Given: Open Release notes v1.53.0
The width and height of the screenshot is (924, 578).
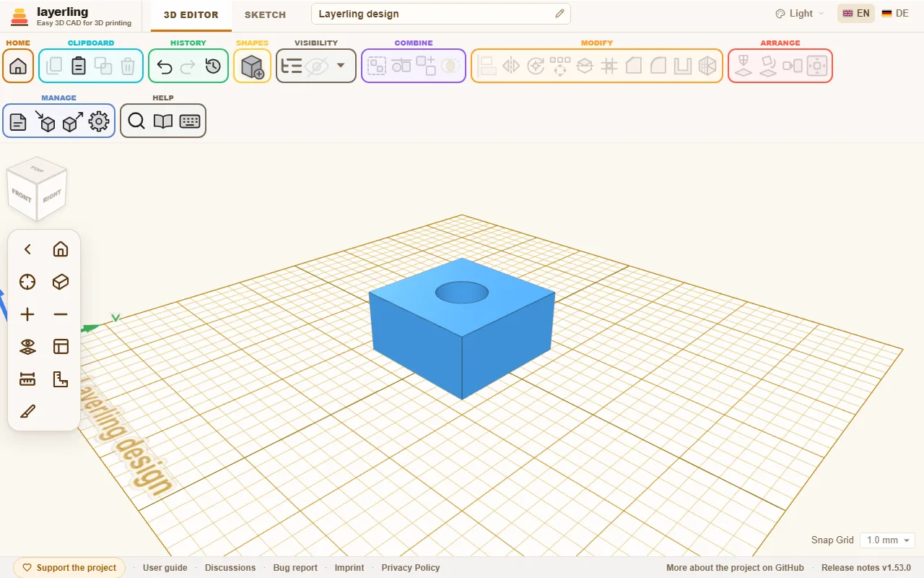Looking at the screenshot, I should [866, 568].
